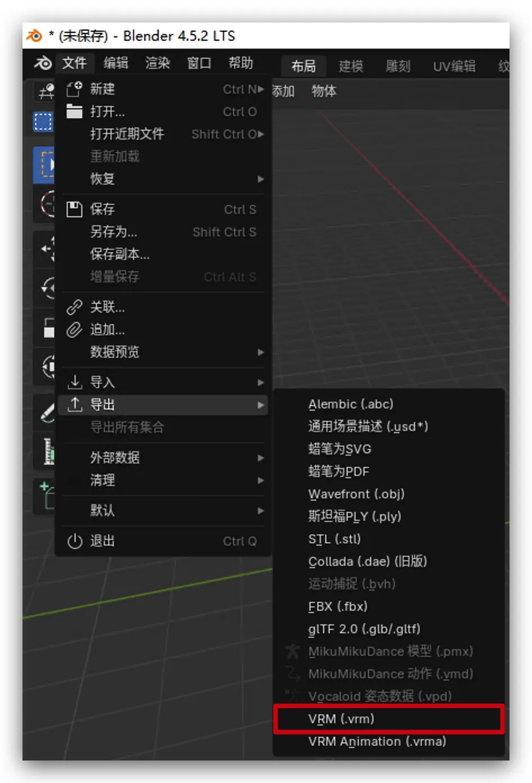Choose 追加... menu entry
The image size is (532, 783).
(x=163, y=330)
